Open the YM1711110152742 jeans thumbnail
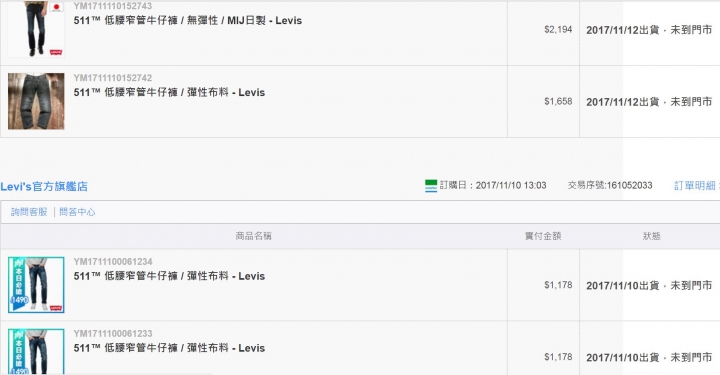 (36, 101)
